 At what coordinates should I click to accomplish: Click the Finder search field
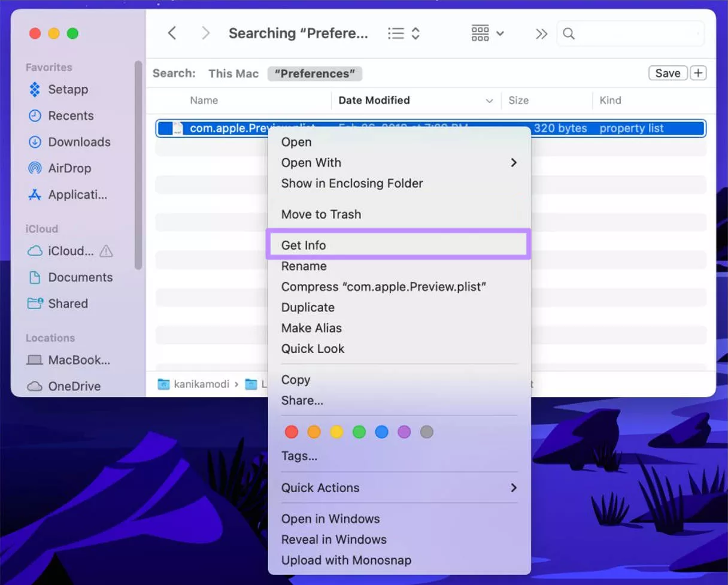631,34
